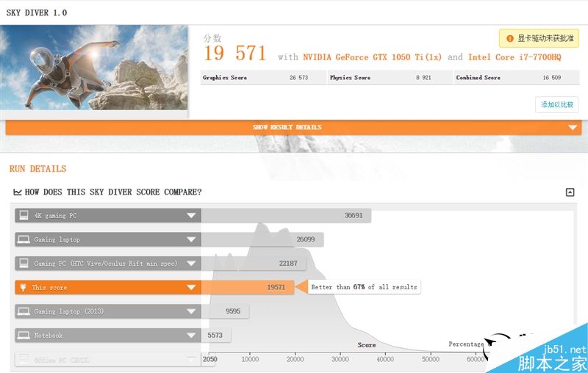Click the orange 19571 score bar

pyautogui.click(x=248, y=287)
